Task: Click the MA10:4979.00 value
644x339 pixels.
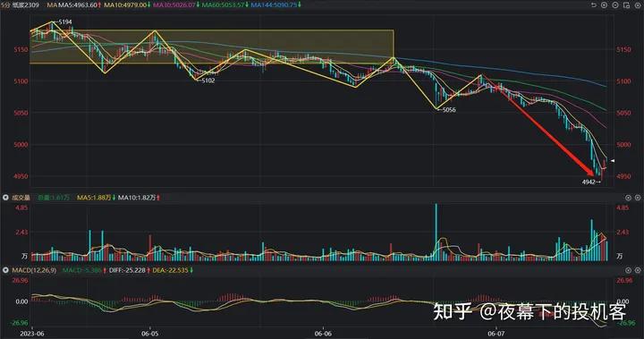Action: point(125,5)
